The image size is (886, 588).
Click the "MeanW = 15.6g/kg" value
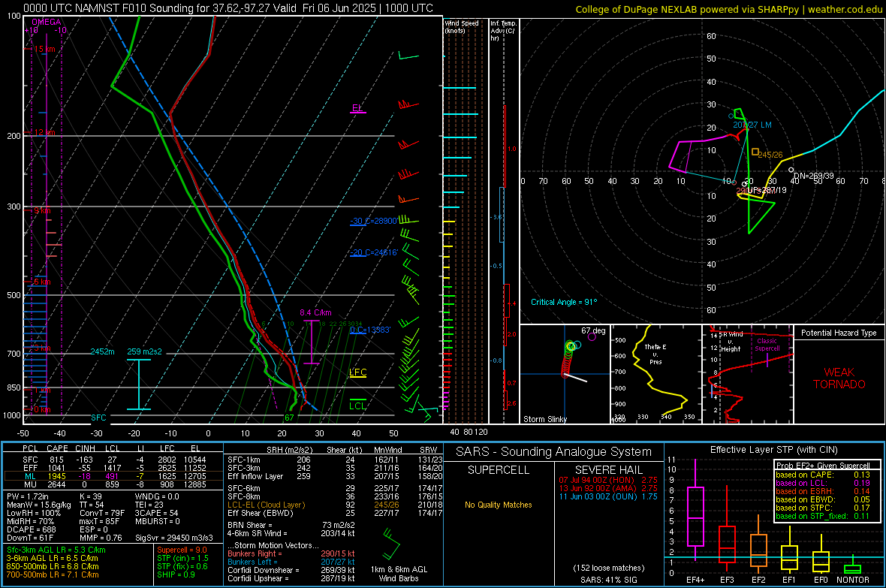(x=39, y=505)
